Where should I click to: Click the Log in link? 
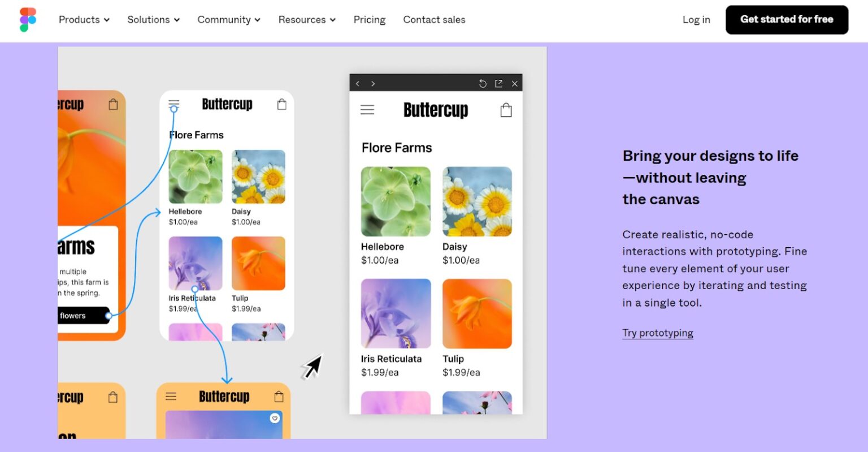(x=696, y=20)
